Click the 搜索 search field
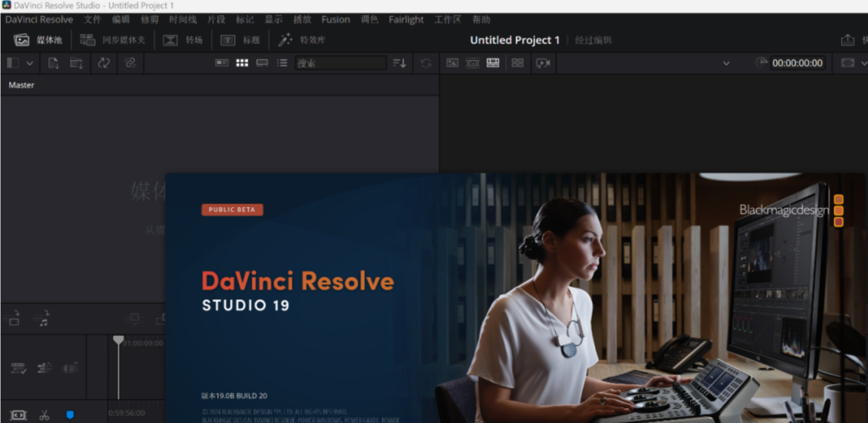This screenshot has width=868, height=423. (x=341, y=63)
